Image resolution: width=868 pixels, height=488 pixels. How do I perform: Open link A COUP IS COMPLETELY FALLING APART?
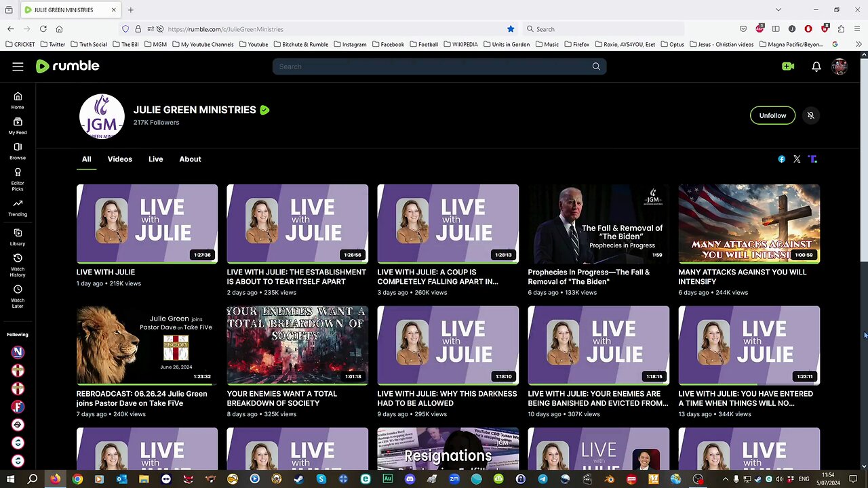point(437,277)
